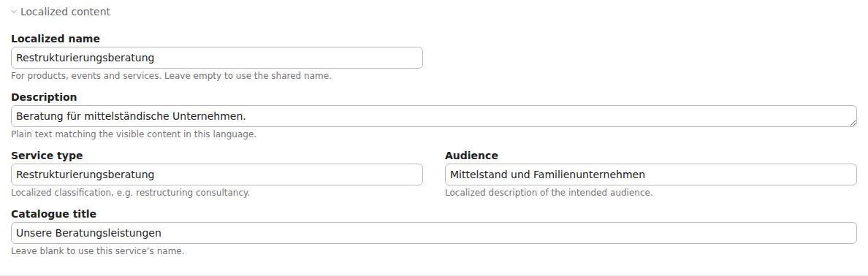868x276 pixels.
Task: Click the Service type label
Action: [x=47, y=156]
